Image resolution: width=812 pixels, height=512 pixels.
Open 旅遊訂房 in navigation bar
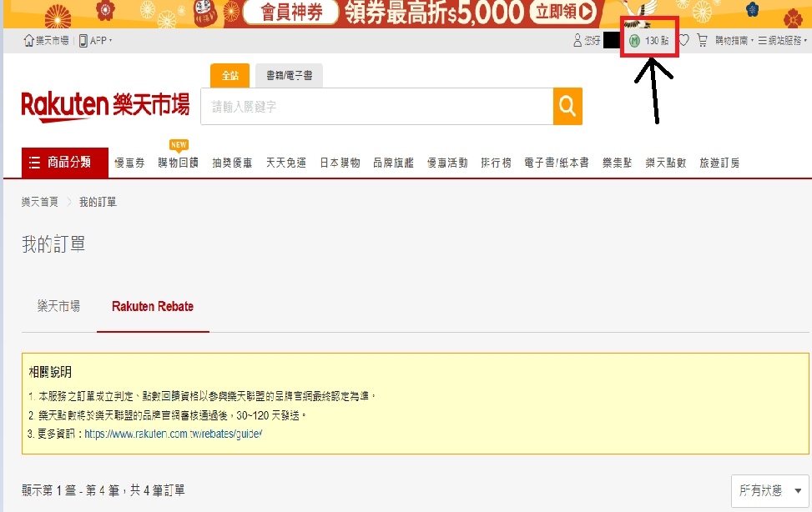(x=720, y=163)
